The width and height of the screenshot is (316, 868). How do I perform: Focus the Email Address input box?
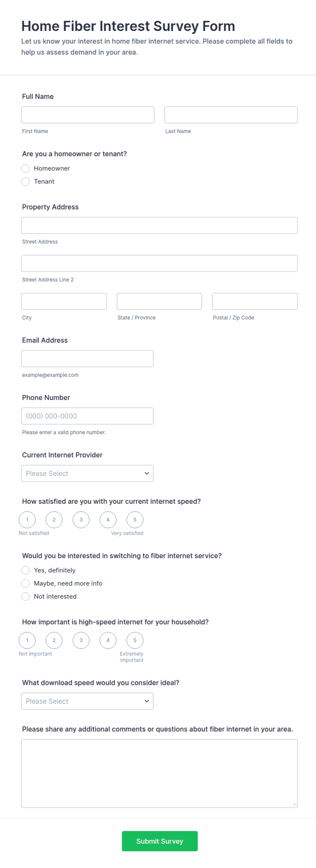coord(87,358)
